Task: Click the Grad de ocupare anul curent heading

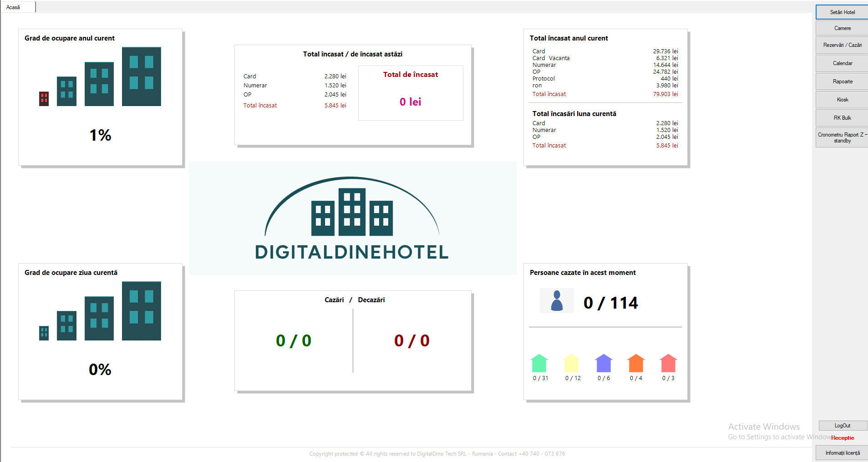Action: (70, 38)
